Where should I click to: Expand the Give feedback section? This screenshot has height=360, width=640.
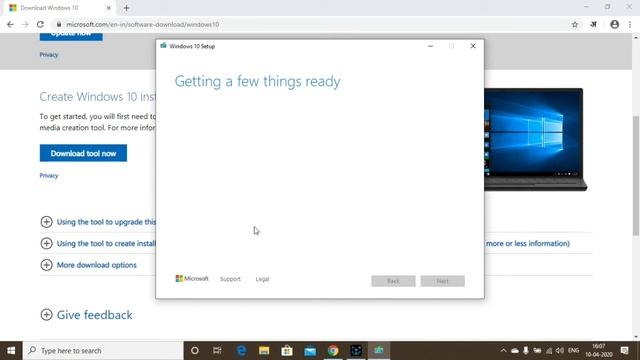[x=86, y=315]
